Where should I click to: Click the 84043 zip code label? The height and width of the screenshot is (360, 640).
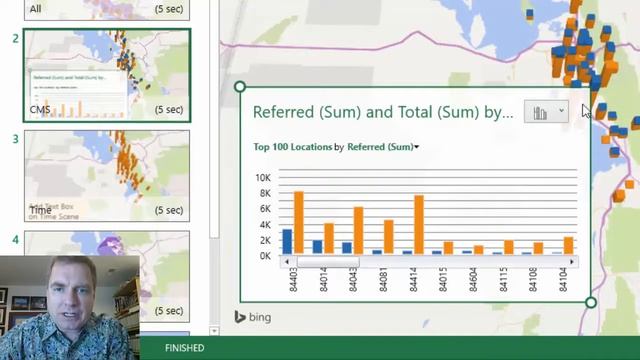[353, 280]
